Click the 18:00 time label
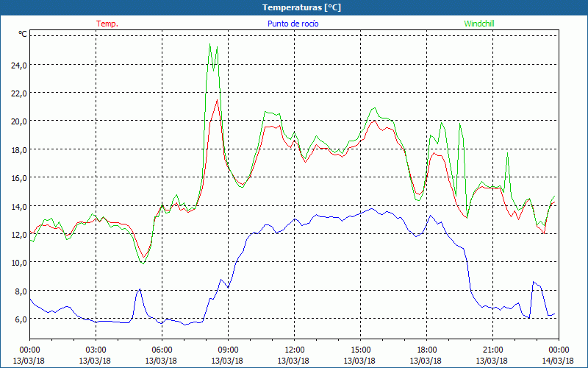The image size is (588, 368). point(426,350)
